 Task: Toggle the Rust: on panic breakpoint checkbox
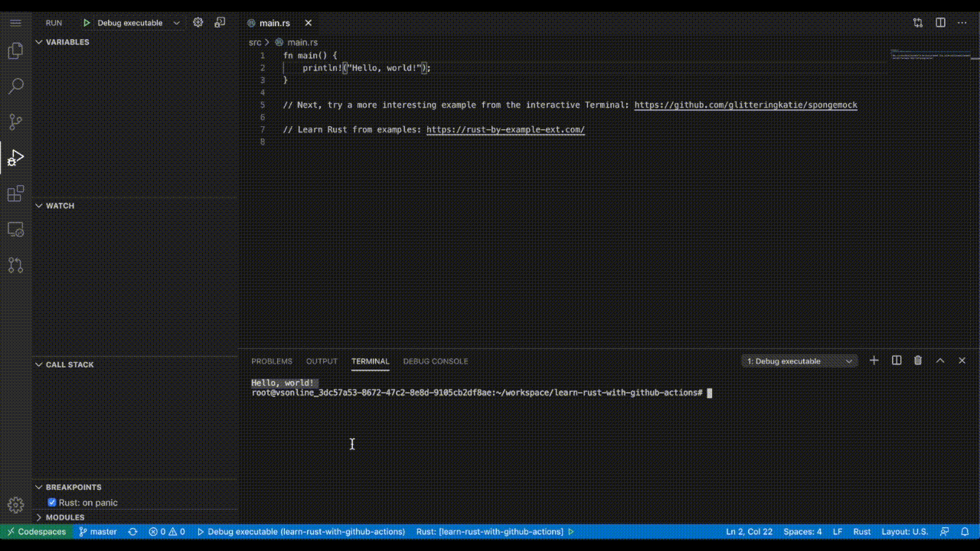52,503
